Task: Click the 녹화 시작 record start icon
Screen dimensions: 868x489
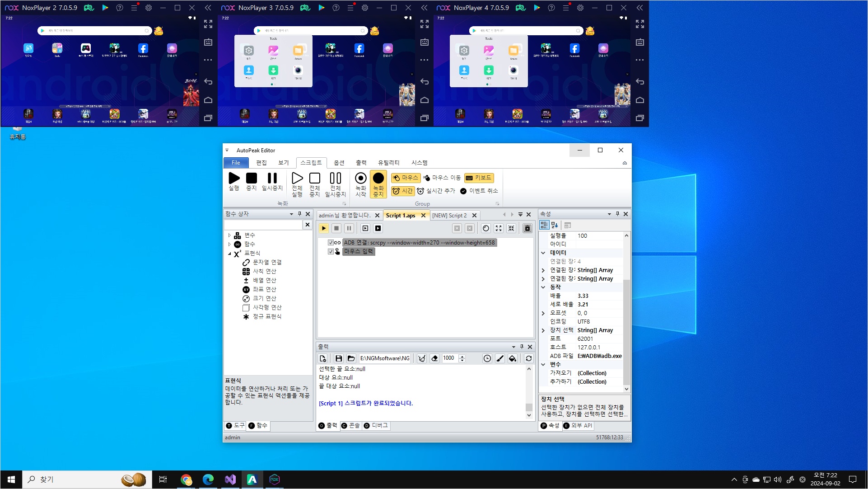Action: [360, 179]
